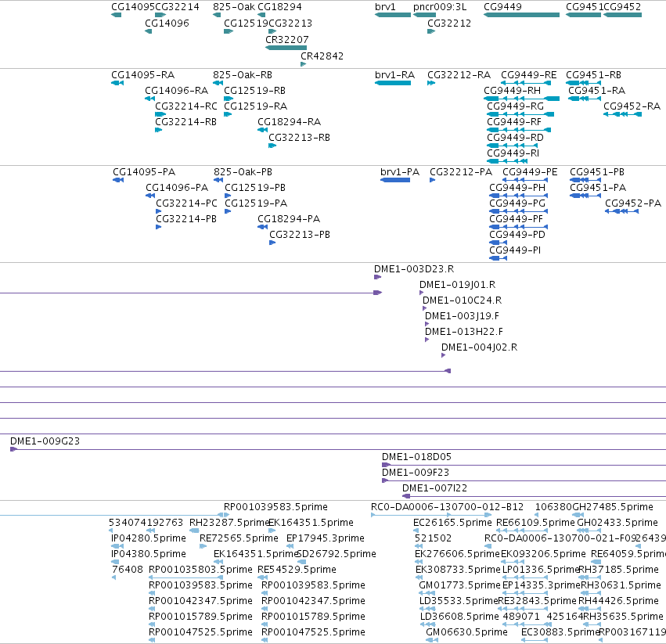Click transcript 825-Oak-RB

pyautogui.click(x=243, y=75)
